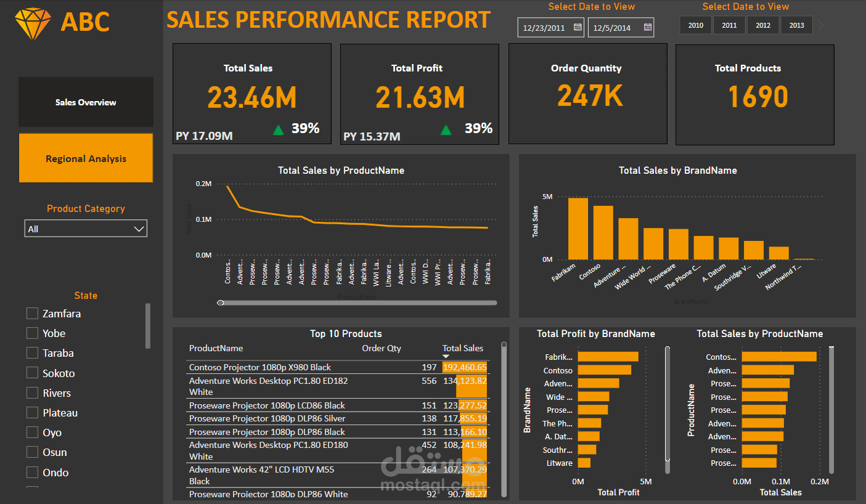Viewport: 866px width, 504px height.
Task: Select Proseware Projector 1080p DLP86 Silver row
Action: coord(338,418)
